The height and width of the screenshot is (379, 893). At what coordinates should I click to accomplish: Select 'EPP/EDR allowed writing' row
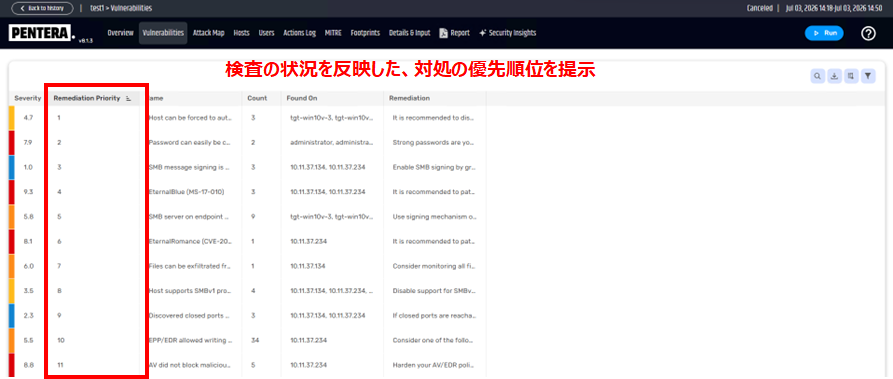189,340
